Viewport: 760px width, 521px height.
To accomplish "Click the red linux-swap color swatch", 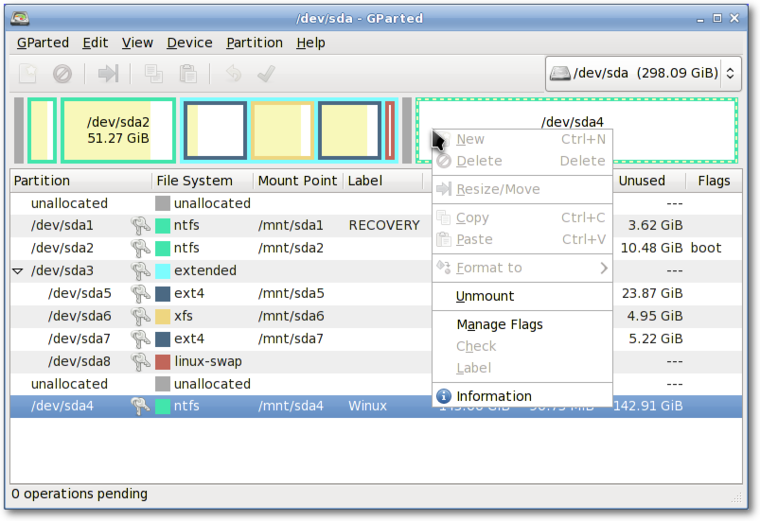I will tap(162, 362).
